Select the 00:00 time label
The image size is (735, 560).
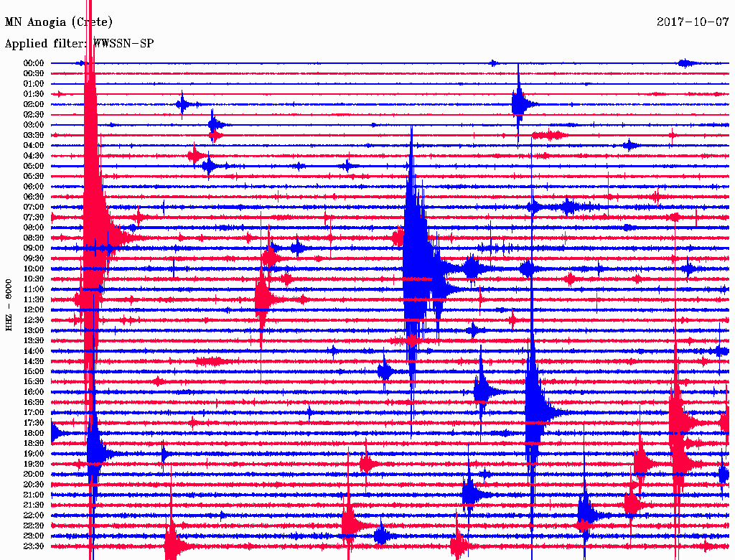[x=34, y=63]
